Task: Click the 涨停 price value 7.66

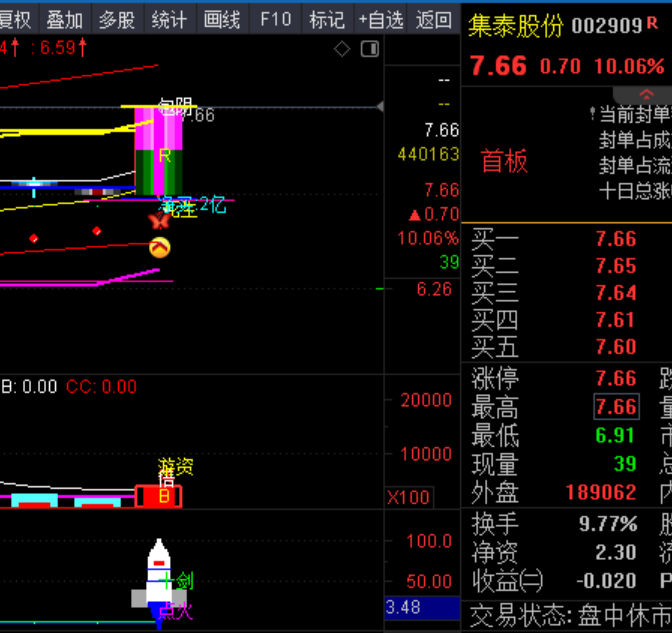Action: point(616,378)
